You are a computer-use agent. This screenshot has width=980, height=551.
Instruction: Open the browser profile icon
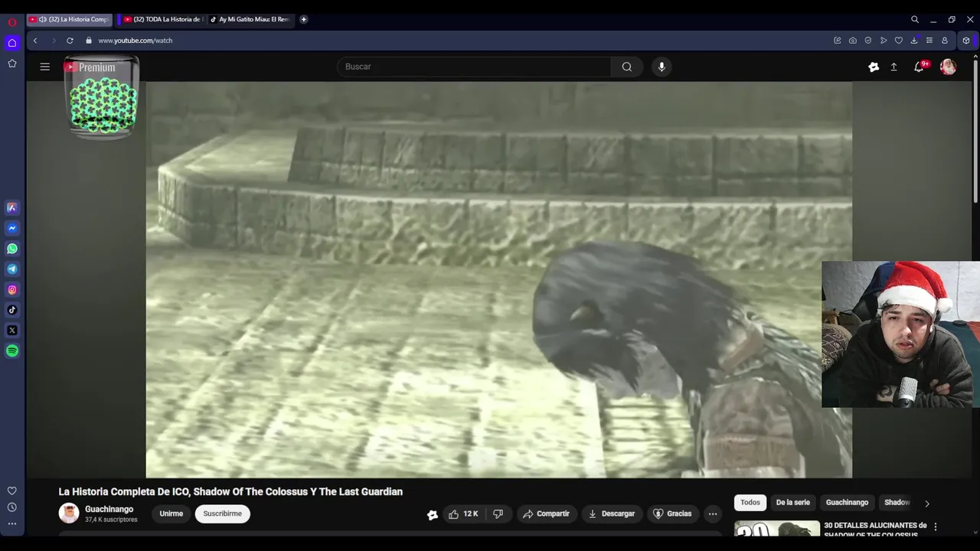pos(945,41)
